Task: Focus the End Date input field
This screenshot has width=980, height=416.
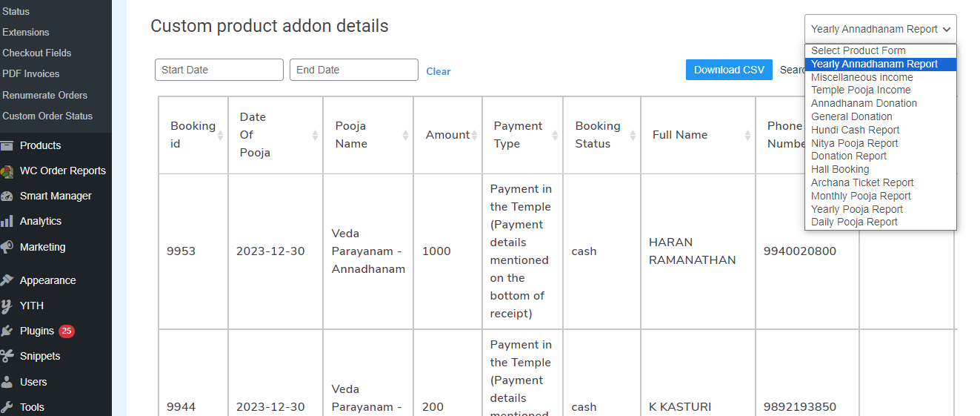Action: click(354, 70)
